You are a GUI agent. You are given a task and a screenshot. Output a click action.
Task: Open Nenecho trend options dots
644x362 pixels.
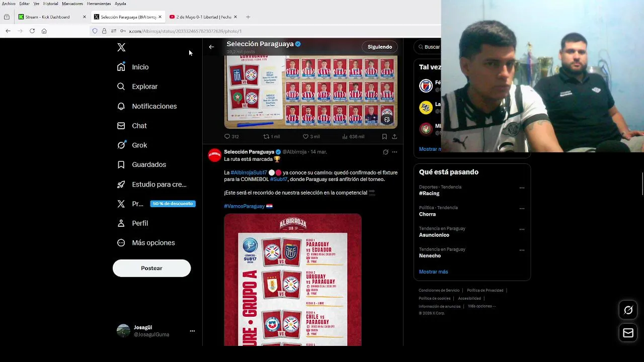point(522,250)
